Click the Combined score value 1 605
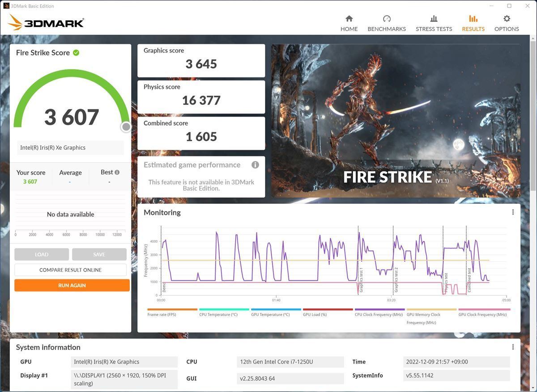Screen dimensions: 537x392 pos(201,136)
